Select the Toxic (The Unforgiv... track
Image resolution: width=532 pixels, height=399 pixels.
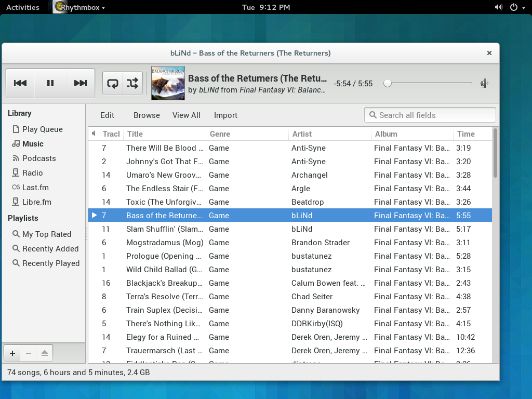point(290,202)
